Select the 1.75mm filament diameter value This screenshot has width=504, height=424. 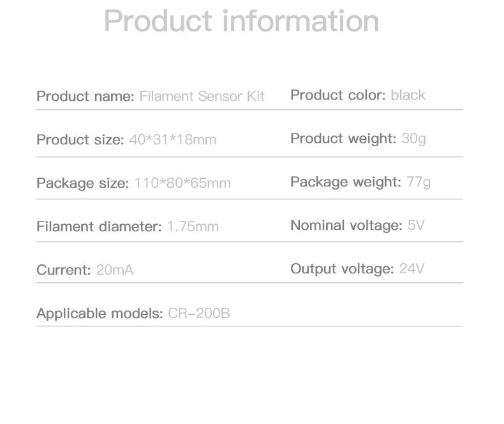[x=193, y=227]
